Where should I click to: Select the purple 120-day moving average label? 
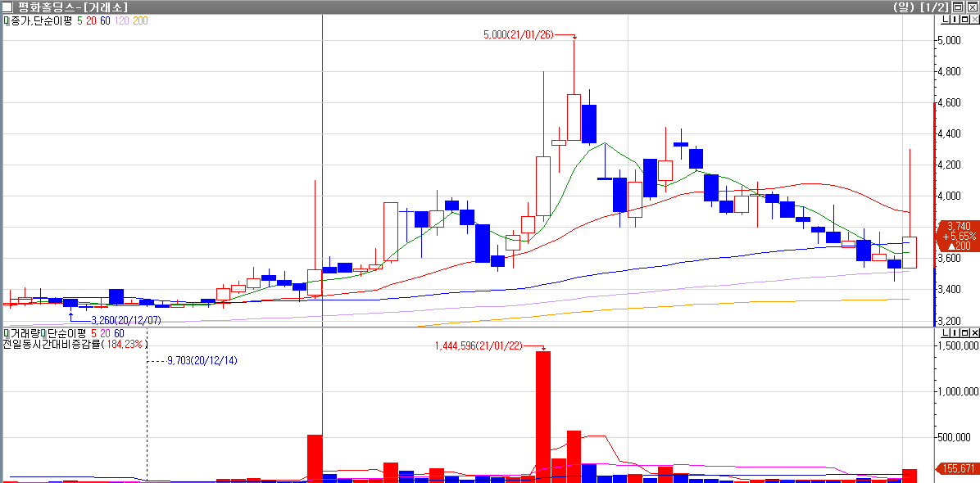coord(121,20)
